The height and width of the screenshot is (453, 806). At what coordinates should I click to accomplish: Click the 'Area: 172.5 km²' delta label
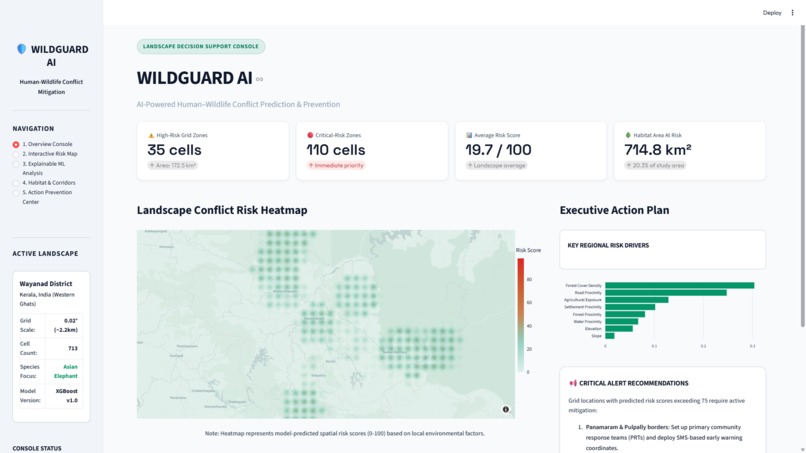173,166
